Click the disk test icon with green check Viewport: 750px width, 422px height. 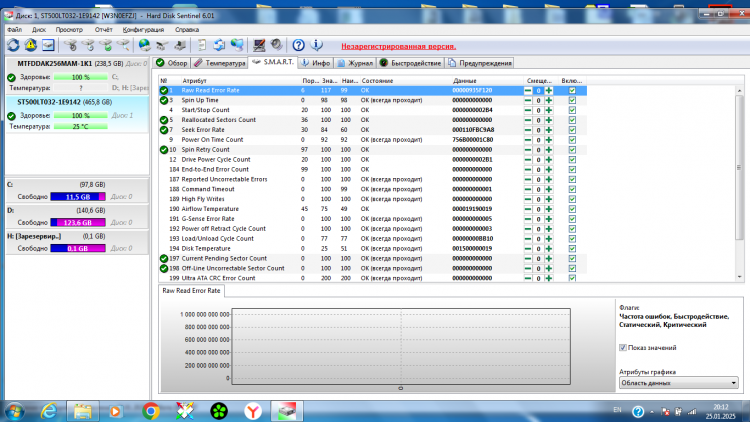tap(106, 45)
